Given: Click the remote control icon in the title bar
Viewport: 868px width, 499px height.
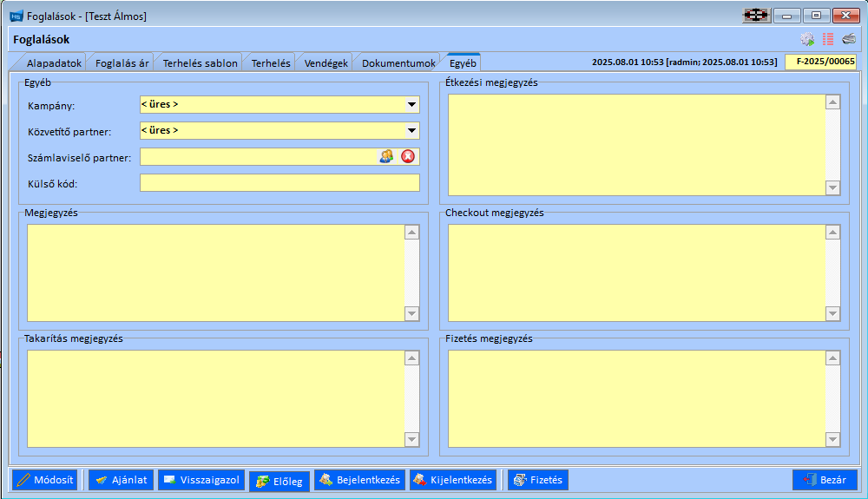Looking at the screenshot, I should [x=757, y=16].
